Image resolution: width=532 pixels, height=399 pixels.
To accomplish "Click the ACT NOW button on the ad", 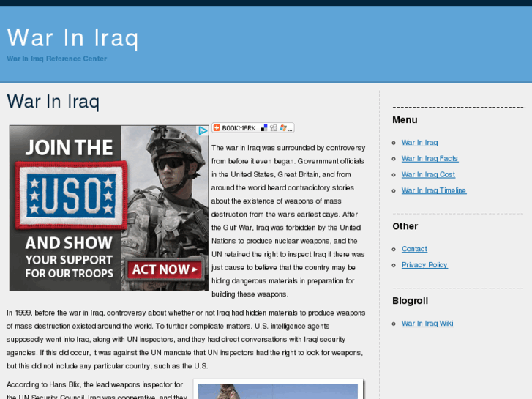I will click(165, 269).
